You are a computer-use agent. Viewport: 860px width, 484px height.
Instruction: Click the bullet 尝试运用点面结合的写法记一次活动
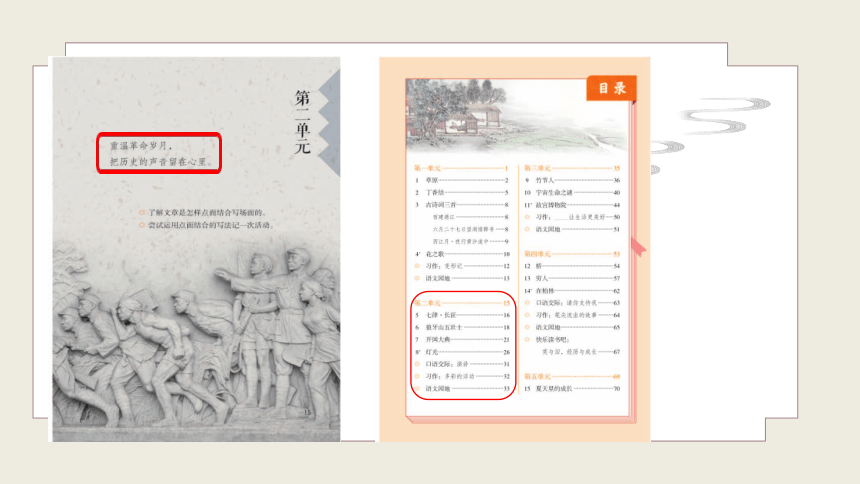click(x=206, y=225)
